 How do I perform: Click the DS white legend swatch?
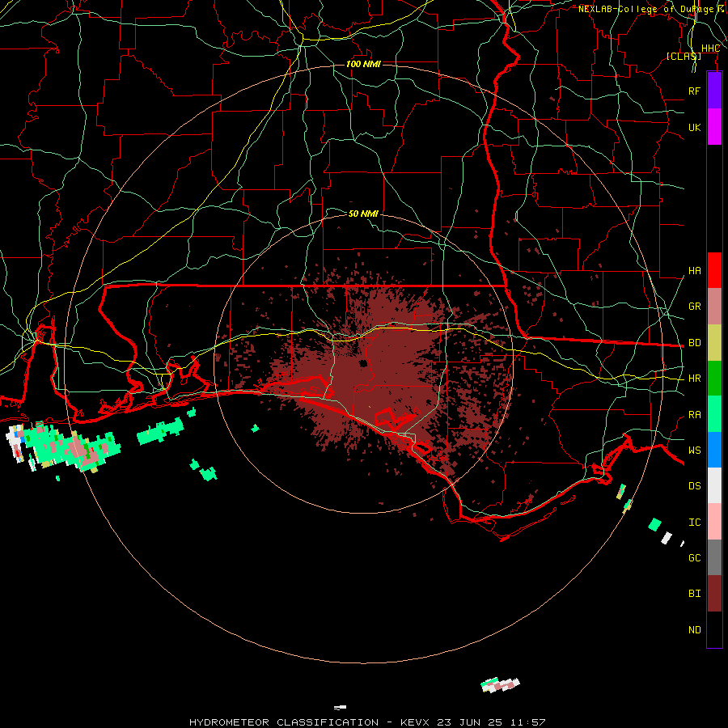point(714,485)
